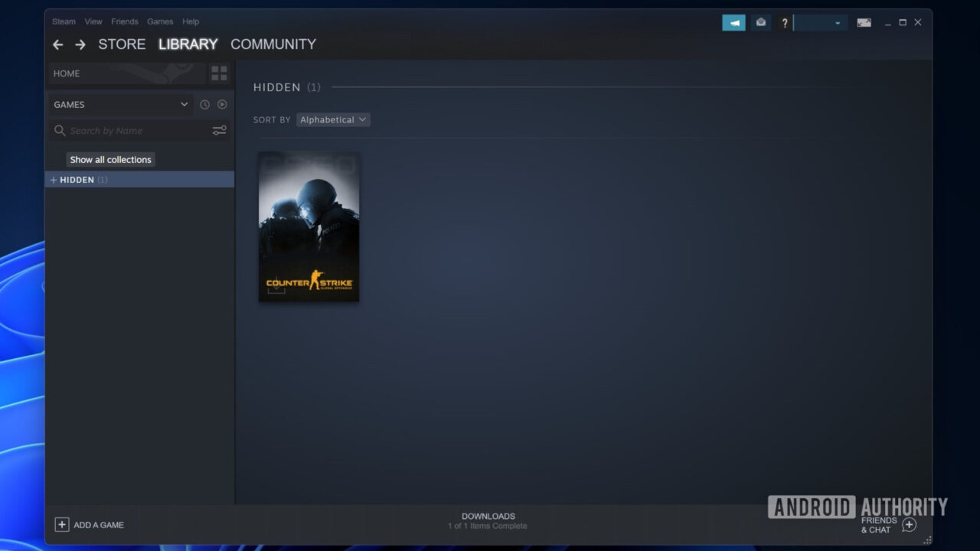Switch to grid collections view icon
Screen dimensions: 980x551
point(219,73)
